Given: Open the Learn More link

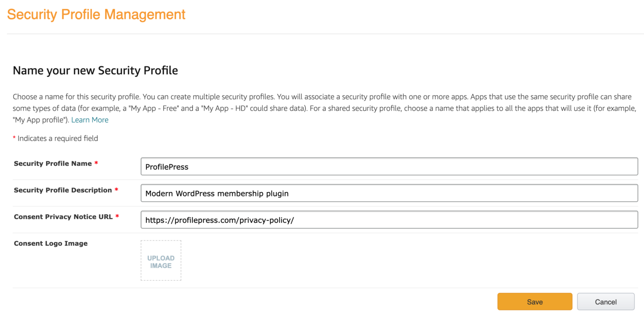Looking at the screenshot, I should pos(90,120).
